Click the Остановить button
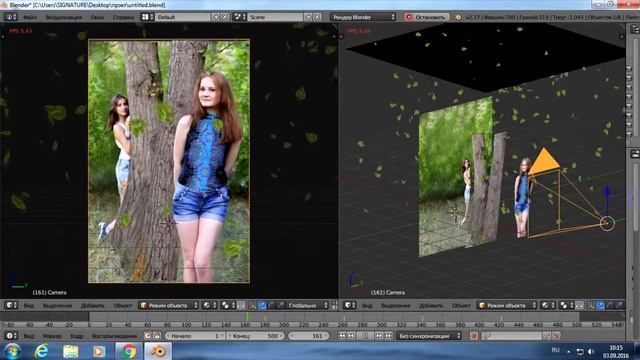640x360 pixels. pos(427,17)
